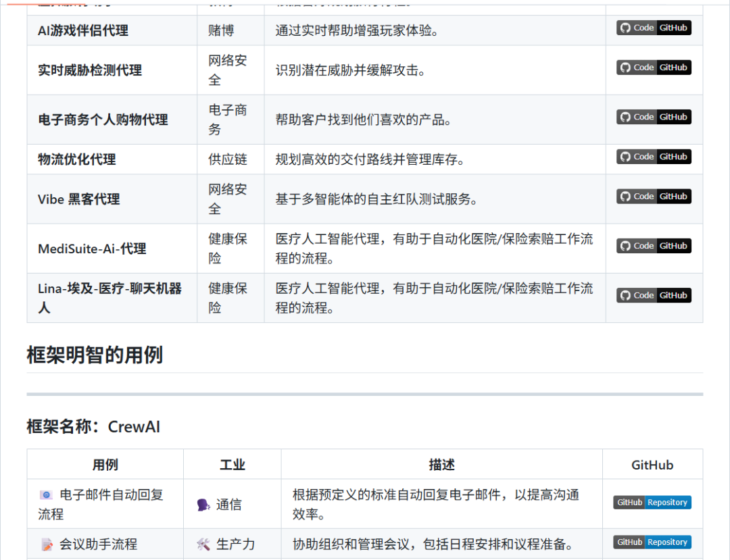Click the 框架明智的用例 heading
The image size is (730, 560).
click(95, 355)
